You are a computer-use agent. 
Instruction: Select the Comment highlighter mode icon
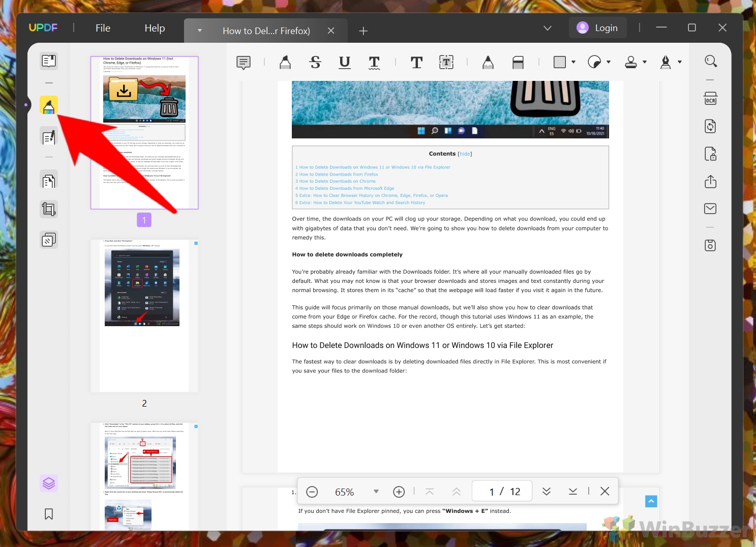(x=49, y=105)
